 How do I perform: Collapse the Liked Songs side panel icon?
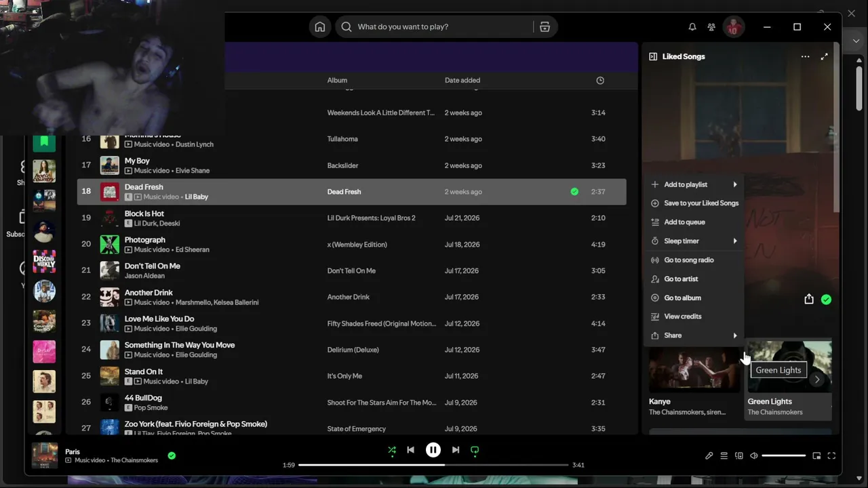pyautogui.click(x=653, y=57)
